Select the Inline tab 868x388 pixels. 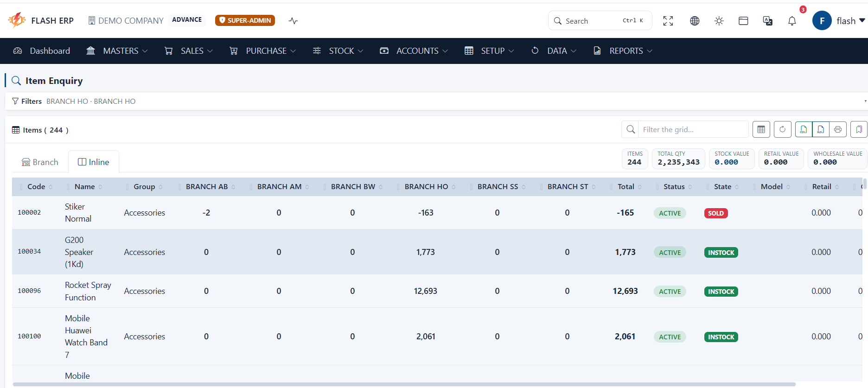tap(94, 162)
